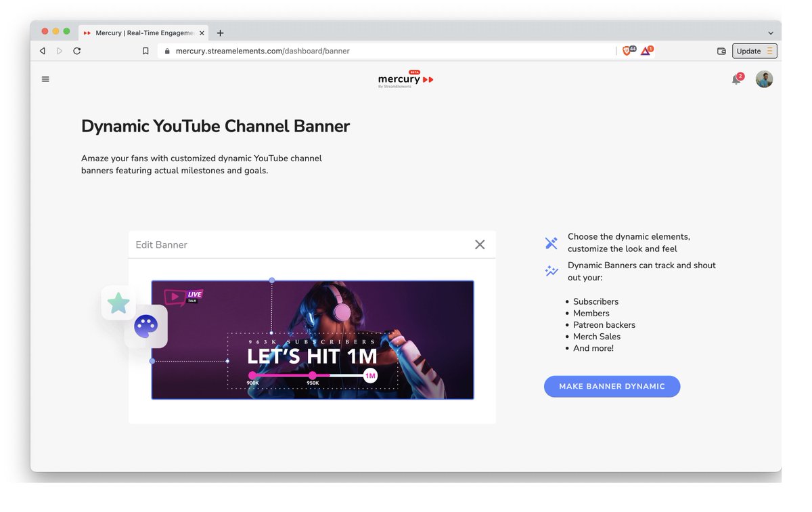Reload the page
This screenshot has width=812, height=512.
click(77, 51)
